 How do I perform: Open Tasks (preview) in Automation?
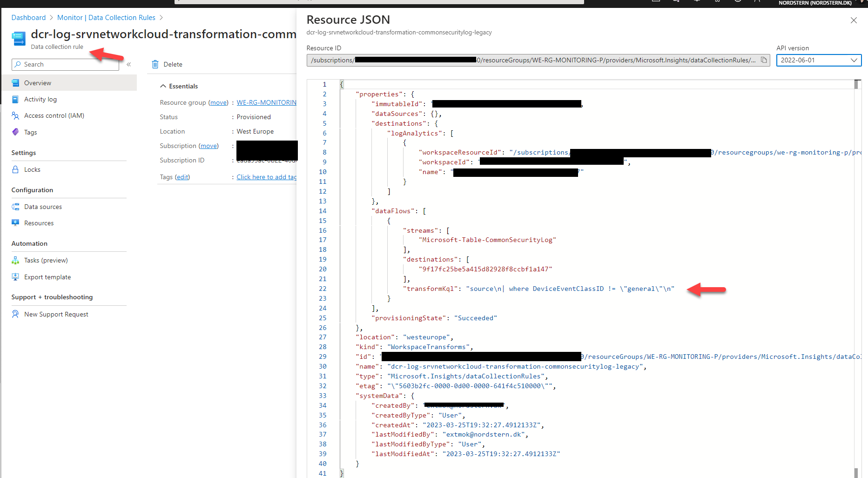click(46, 260)
